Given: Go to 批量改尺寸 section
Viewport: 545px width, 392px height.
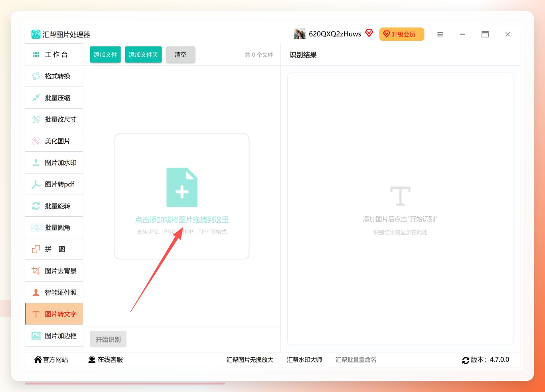Looking at the screenshot, I should [x=54, y=119].
